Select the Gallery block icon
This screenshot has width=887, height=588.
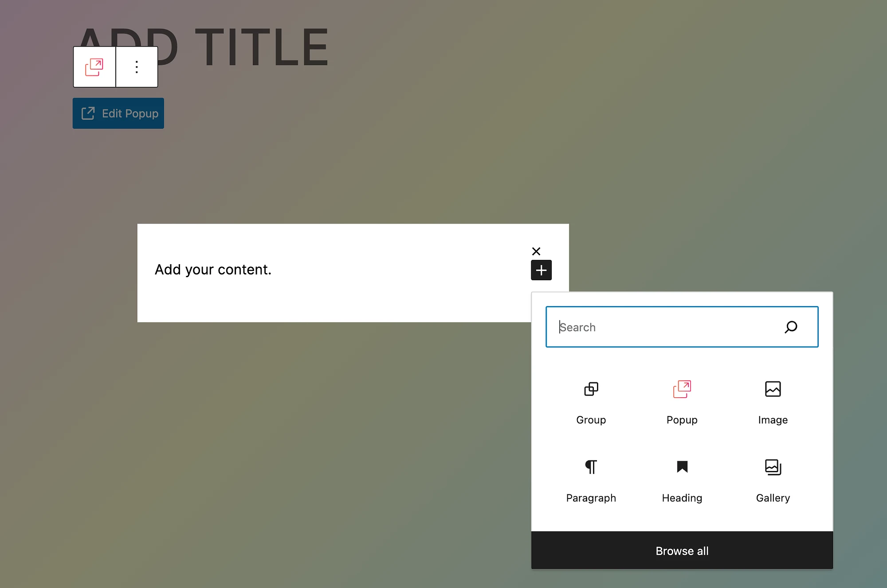pyautogui.click(x=772, y=466)
